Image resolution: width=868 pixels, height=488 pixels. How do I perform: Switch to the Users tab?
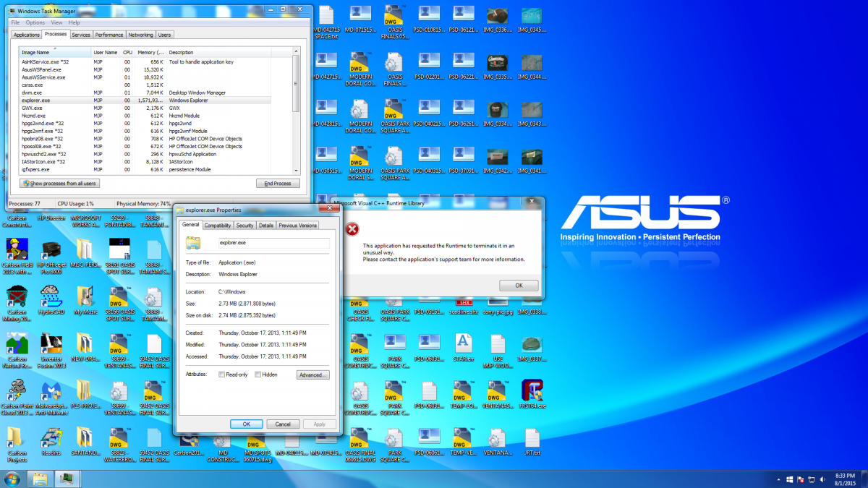point(165,35)
